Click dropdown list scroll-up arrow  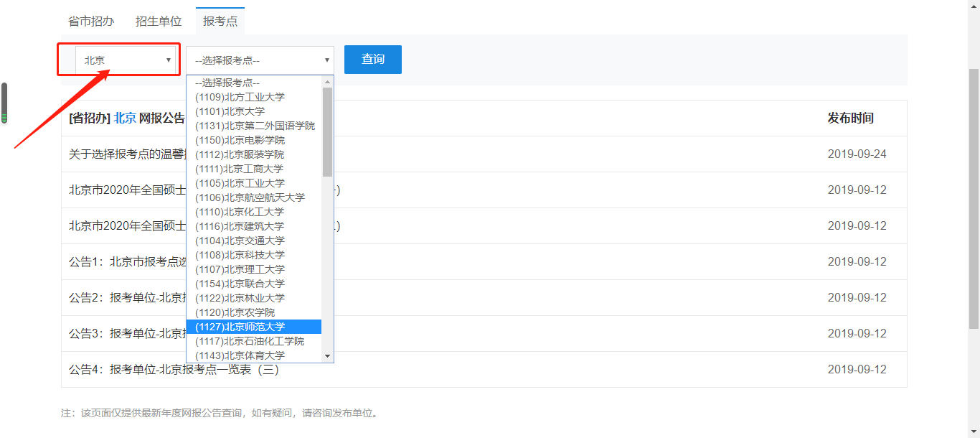click(x=328, y=81)
